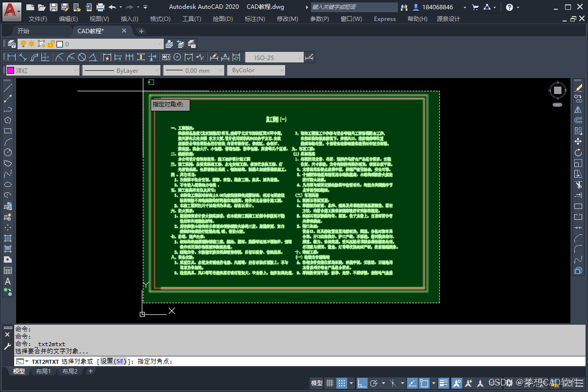
Task: Select the Rectangle draw tool
Action: tap(8, 131)
